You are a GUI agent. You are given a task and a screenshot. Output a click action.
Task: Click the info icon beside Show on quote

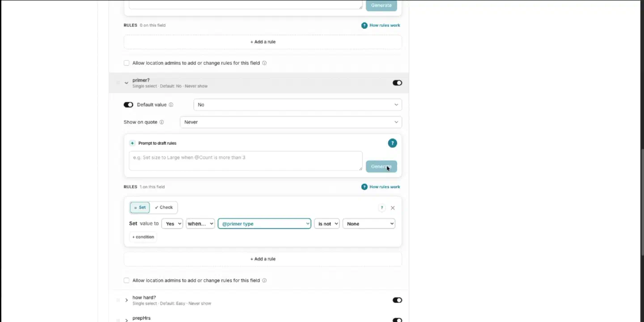click(x=161, y=122)
